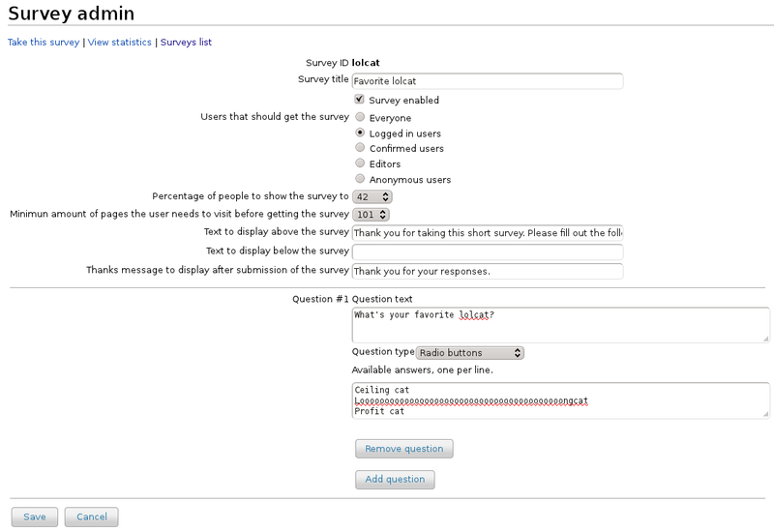This screenshot has width=774, height=532.
Task: Click the text below the survey field
Action: 488,252
